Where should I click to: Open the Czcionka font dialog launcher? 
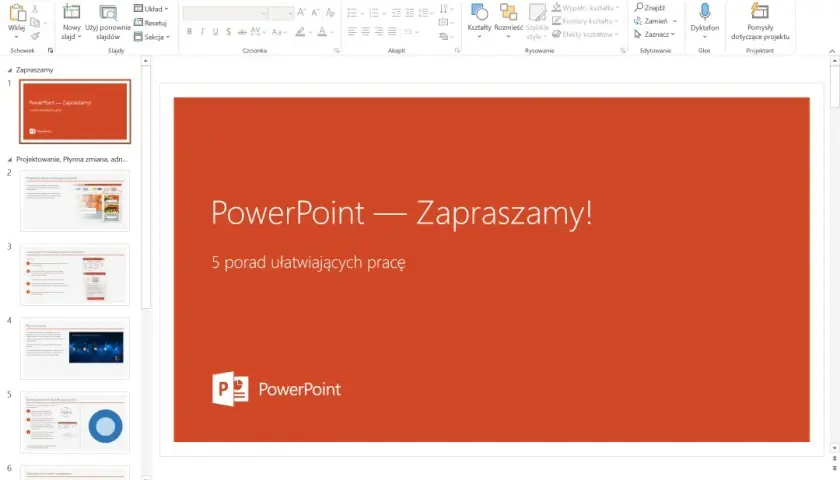click(x=336, y=51)
